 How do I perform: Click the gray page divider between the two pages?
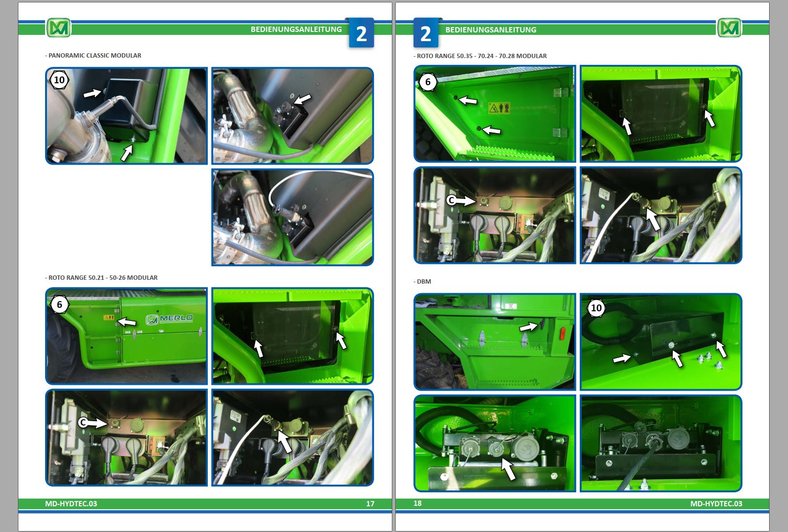tap(393, 266)
